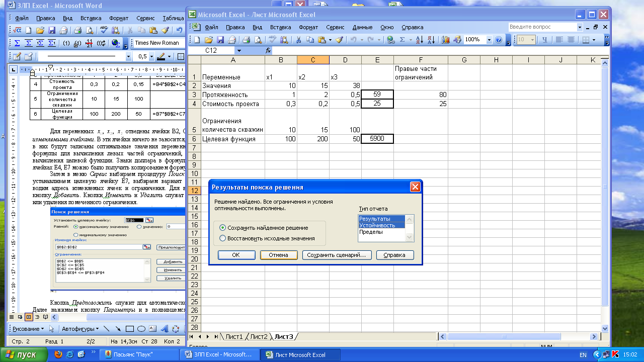Click the Format Painter brush in Excel
This screenshot has width=644, height=362.
pos(340,40)
